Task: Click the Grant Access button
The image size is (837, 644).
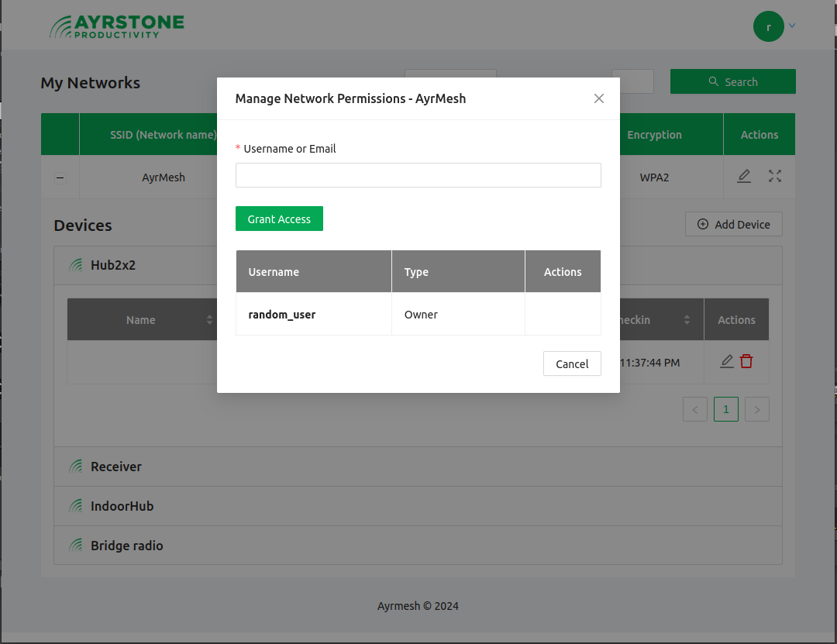Action: tap(279, 219)
